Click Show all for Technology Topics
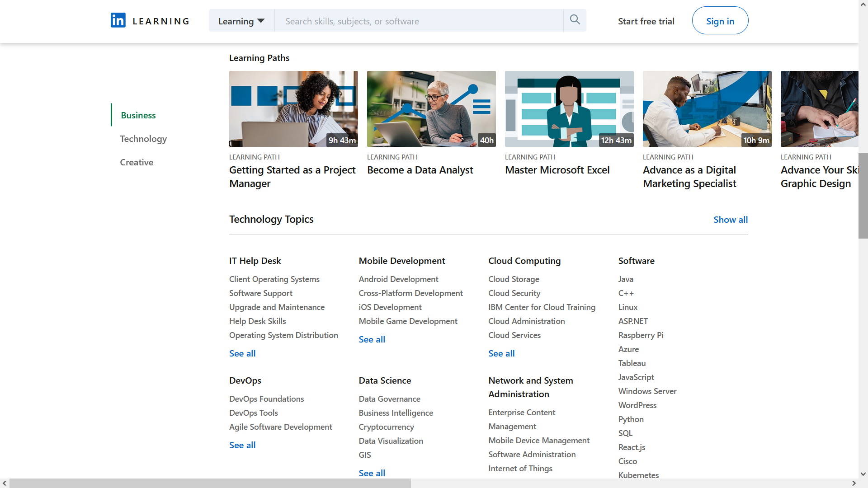 pos(731,220)
